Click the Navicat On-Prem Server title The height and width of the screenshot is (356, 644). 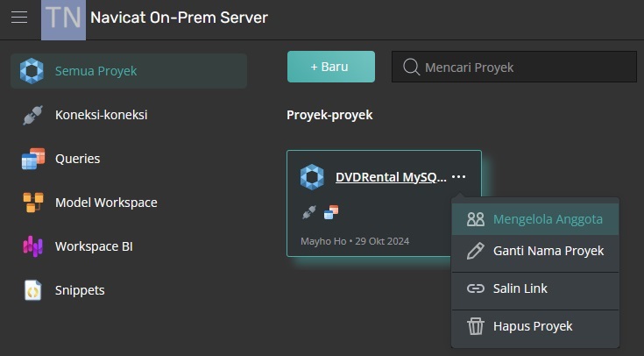click(179, 18)
